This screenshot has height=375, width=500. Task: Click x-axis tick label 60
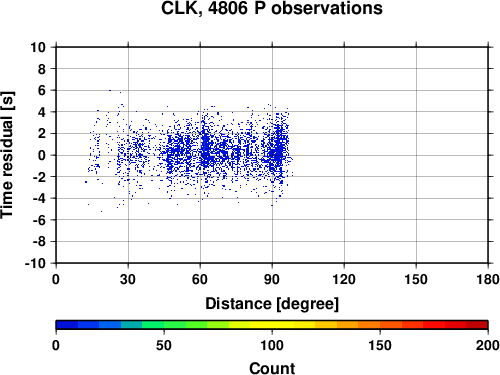(200, 279)
